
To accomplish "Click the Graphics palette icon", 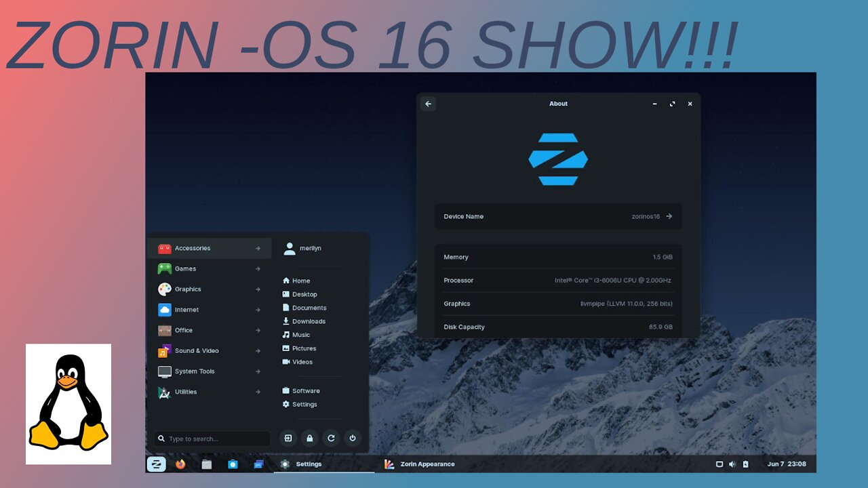I will [x=165, y=289].
